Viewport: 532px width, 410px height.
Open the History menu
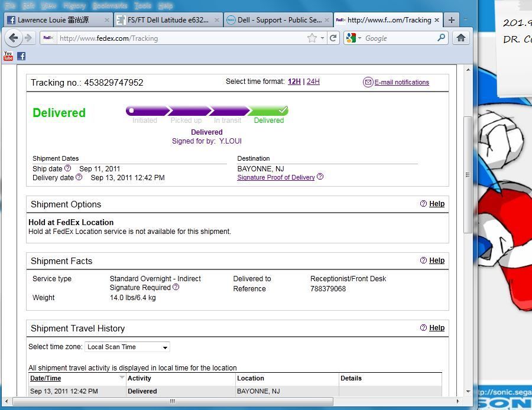pos(74,5)
